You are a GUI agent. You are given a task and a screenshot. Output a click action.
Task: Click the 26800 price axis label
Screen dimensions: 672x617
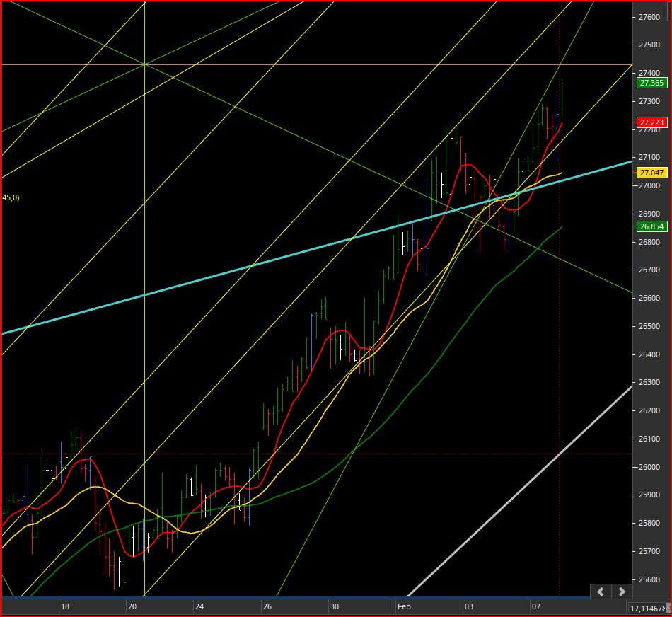(x=649, y=242)
